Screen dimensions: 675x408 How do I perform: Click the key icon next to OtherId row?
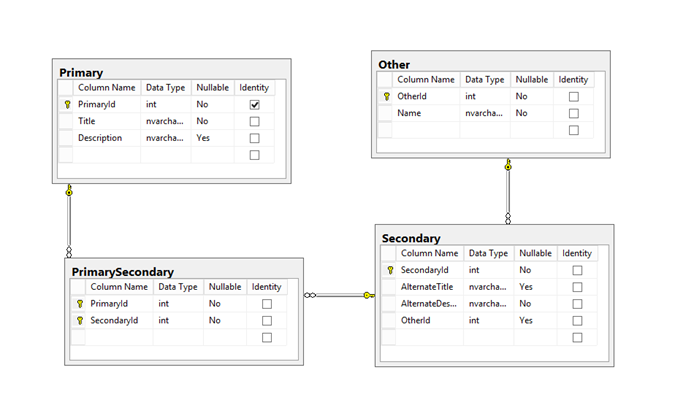coord(386,97)
